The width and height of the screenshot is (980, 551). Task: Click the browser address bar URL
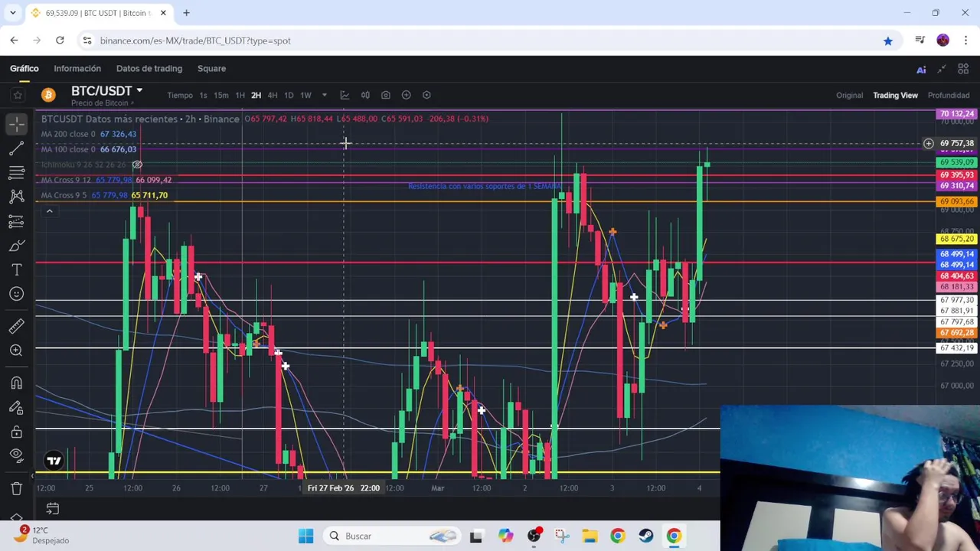[x=195, y=41]
